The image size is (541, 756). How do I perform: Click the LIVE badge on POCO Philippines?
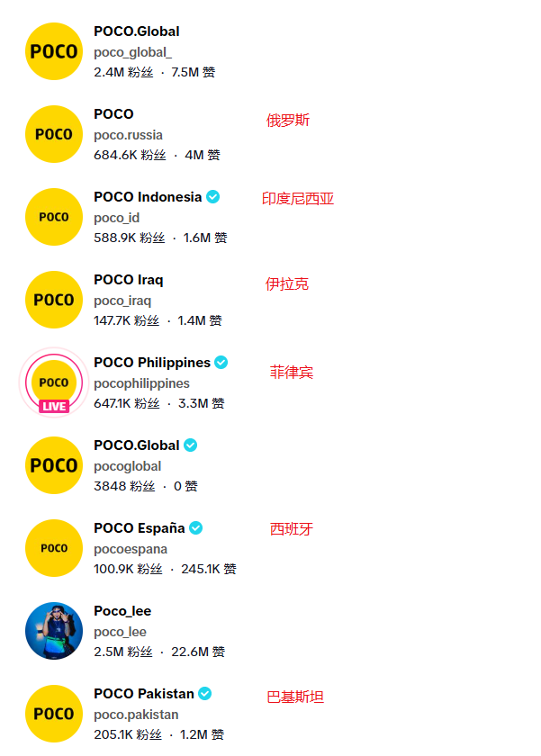click(x=54, y=406)
